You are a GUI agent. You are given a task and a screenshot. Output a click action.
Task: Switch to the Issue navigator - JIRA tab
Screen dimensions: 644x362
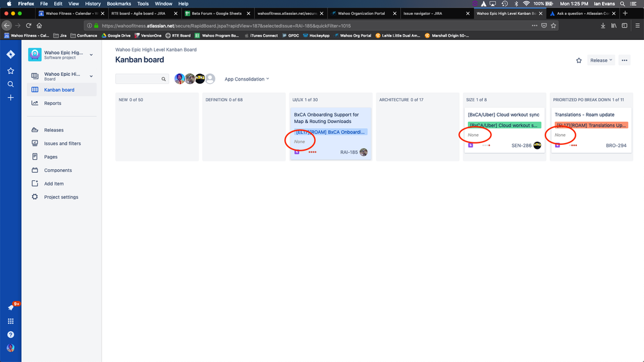(435, 13)
